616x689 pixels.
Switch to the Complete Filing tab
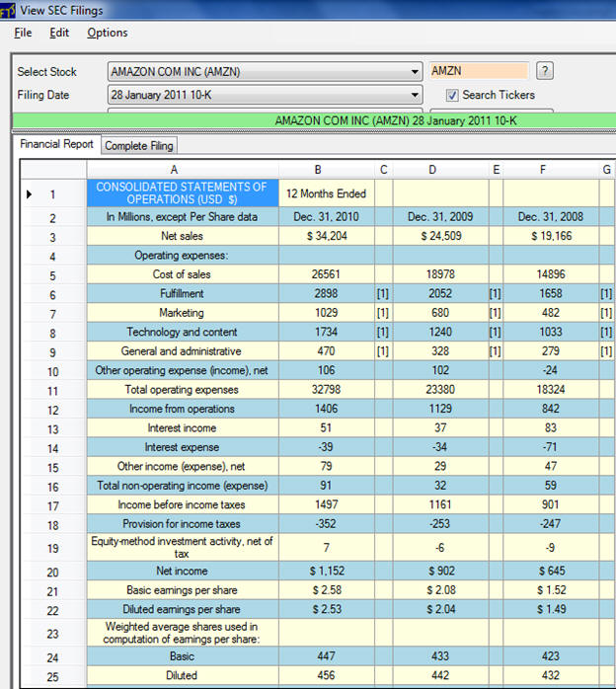coord(139,145)
